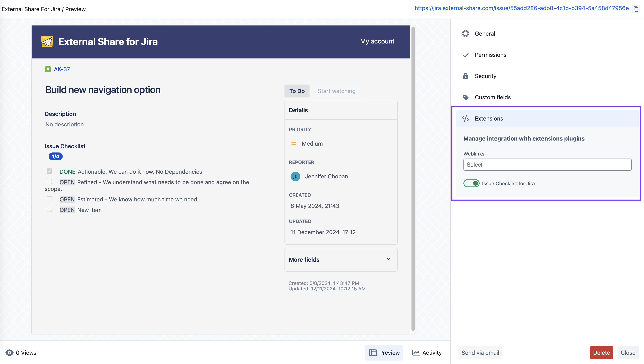This screenshot has width=644, height=364.
Task: Click the Custom fields tag icon
Action: [465, 97]
